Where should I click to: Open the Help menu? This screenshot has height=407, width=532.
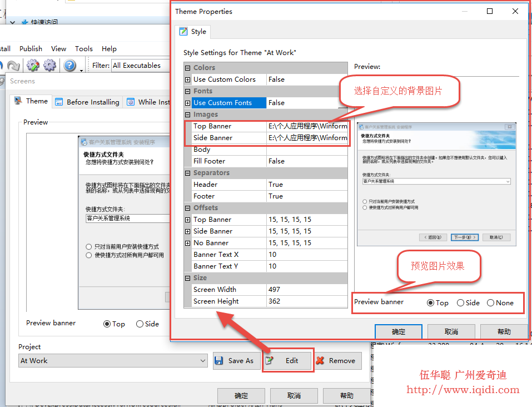click(110, 48)
